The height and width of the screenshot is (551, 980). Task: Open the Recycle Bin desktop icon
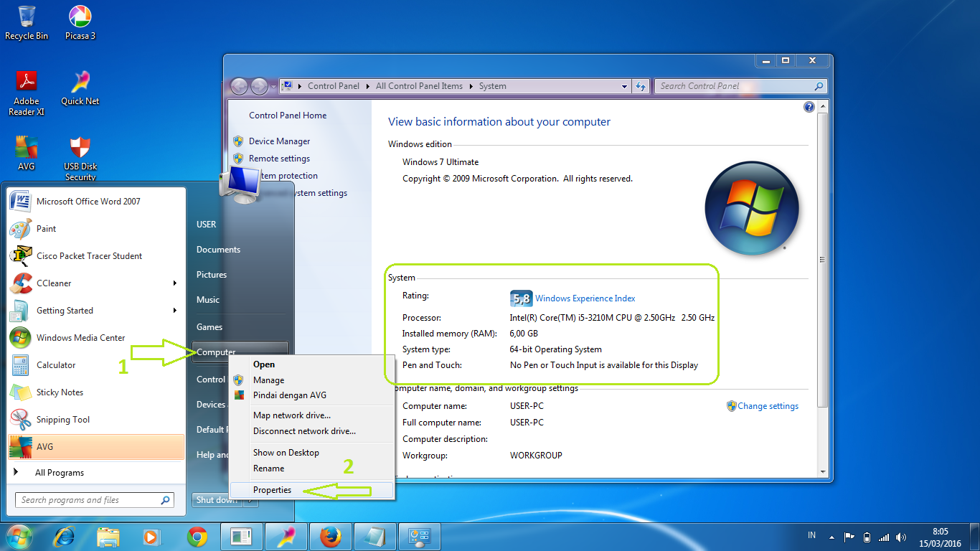pos(27,22)
